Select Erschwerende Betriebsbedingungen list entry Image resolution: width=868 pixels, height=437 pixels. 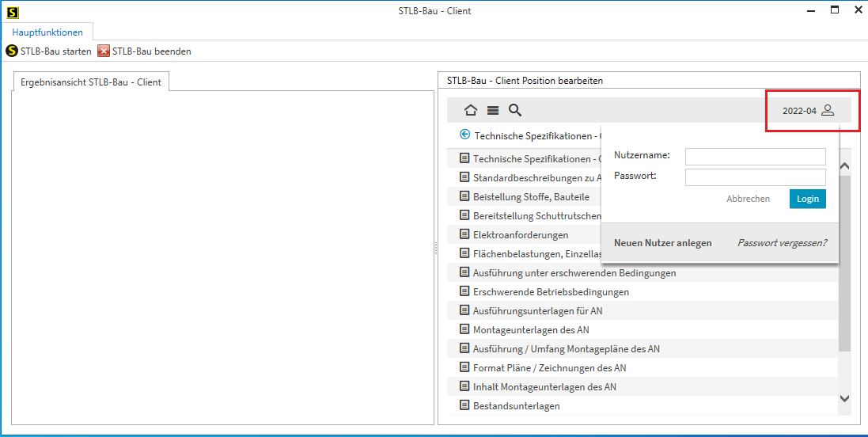pos(551,292)
